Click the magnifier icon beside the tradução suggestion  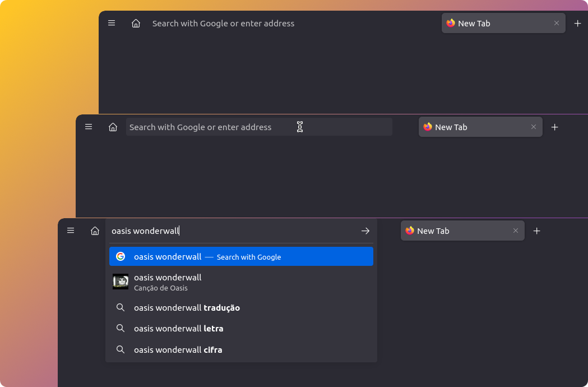tap(121, 307)
